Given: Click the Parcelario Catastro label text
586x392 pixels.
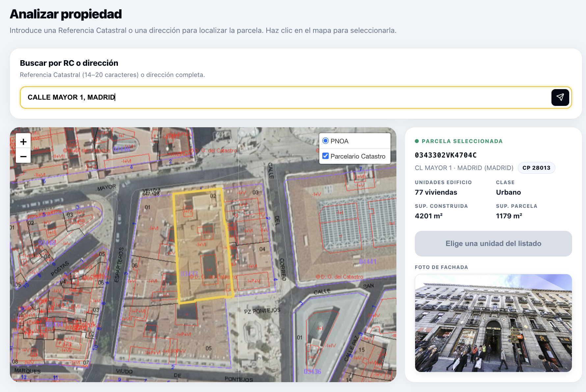Looking at the screenshot, I should tap(358, 156).
